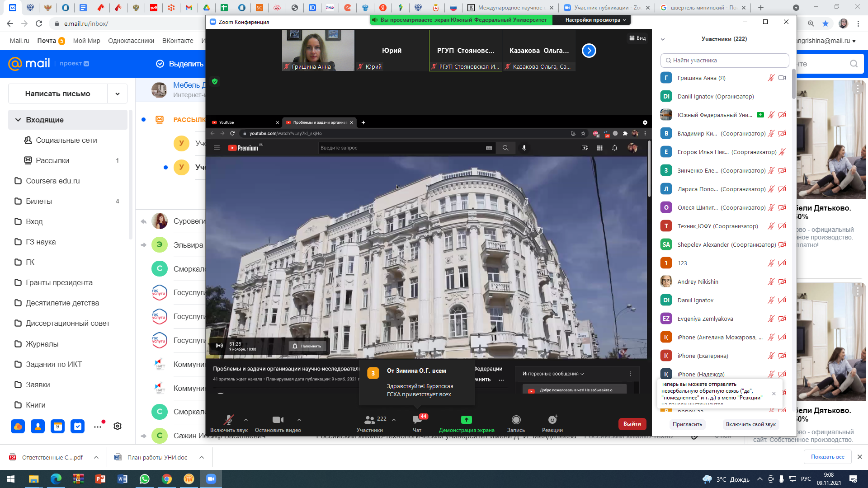Screen dimensions: 868x488
Task: Open Реакции menu in Zoom
Action: click(x=552, y=424)
